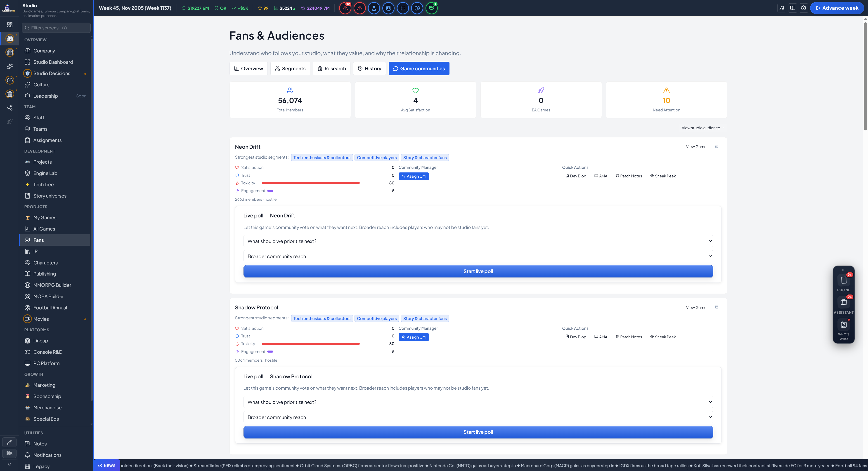Open Neon Drift poll question dropdown
This screenshot has width=868, height=471.
coord(478,241)
